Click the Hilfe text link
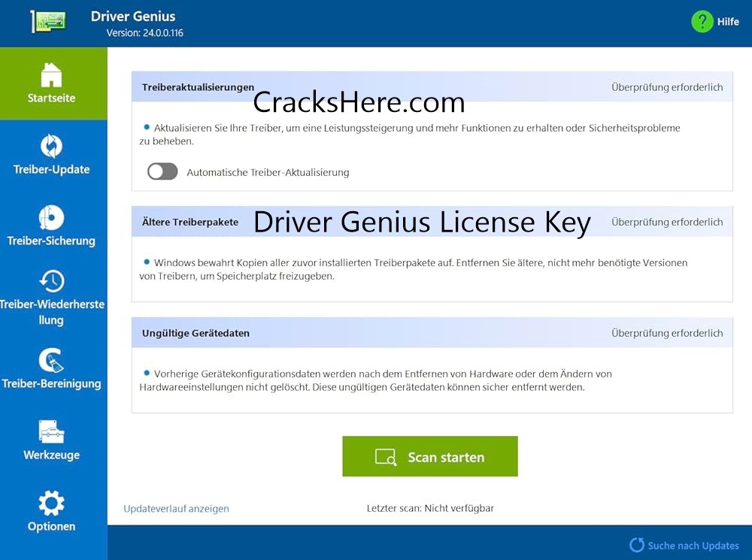 tap(728, 22)
